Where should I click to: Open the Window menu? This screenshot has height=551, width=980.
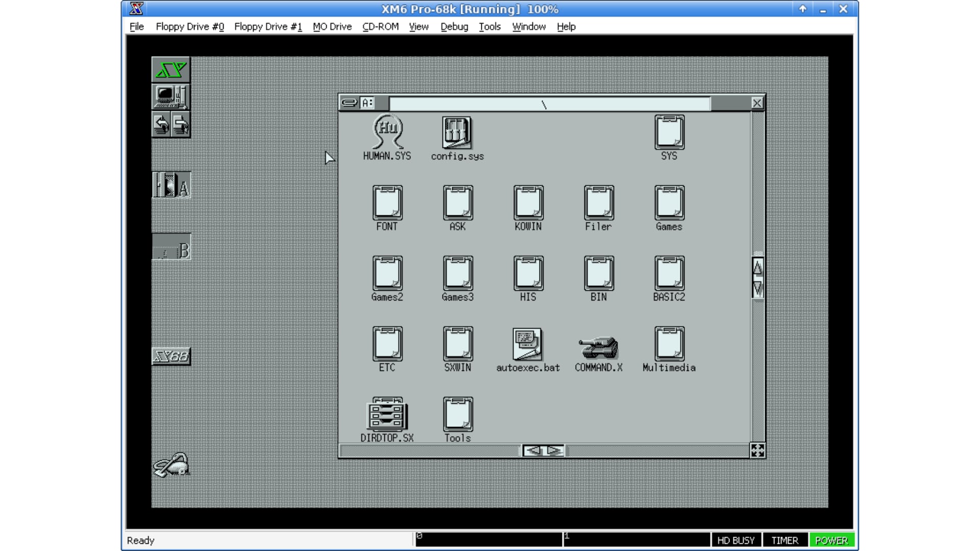[529, 27]
